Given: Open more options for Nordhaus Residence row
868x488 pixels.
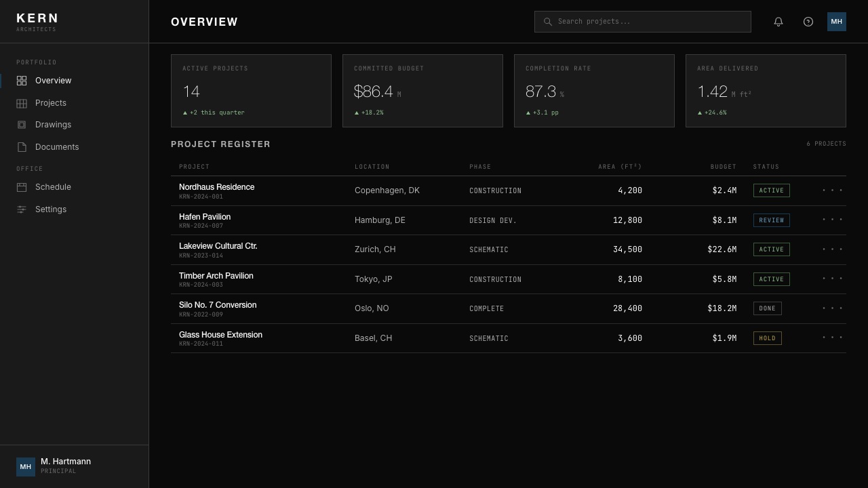Looking at the screenshot, I should pos(832,190).
